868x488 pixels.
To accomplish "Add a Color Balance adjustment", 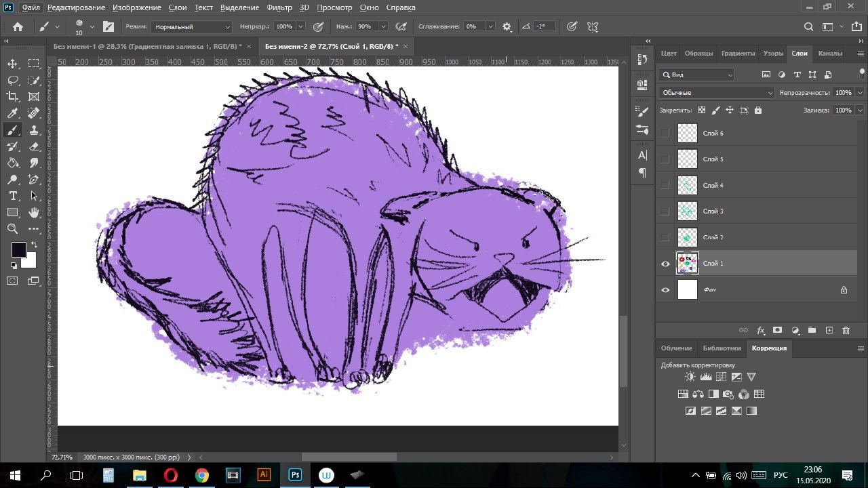I will click(698, 394).
